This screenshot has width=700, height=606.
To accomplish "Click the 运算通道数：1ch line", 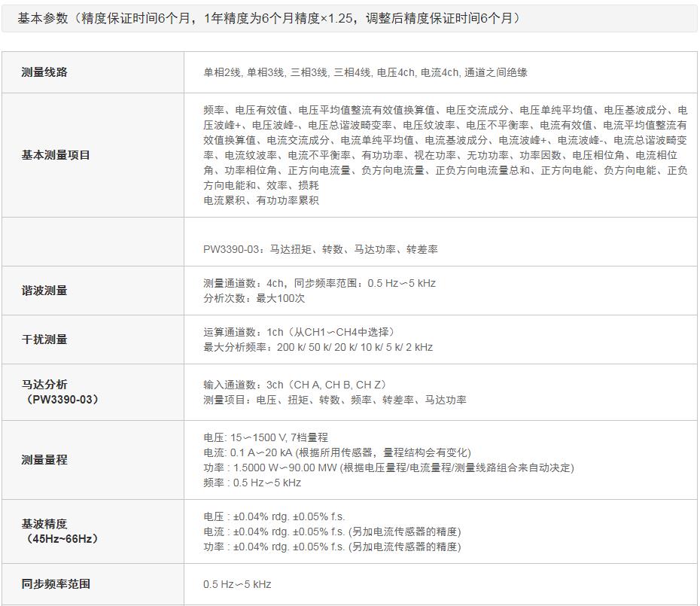I will 299,332.
